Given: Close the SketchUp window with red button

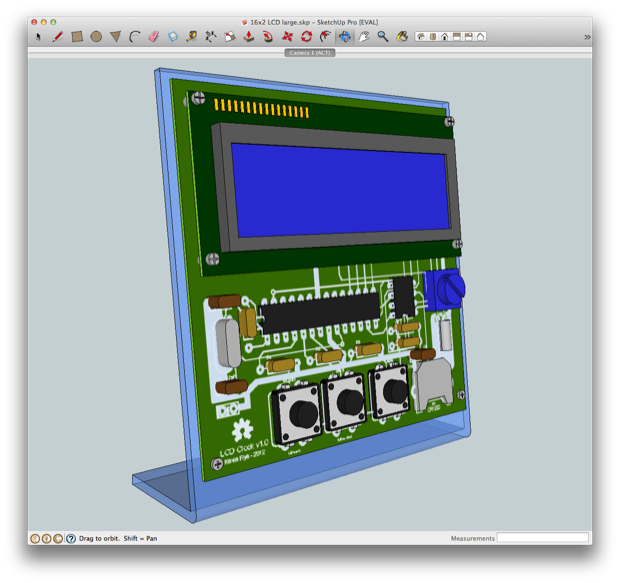Looking at the screenshot, I should (x=34, y=22).
